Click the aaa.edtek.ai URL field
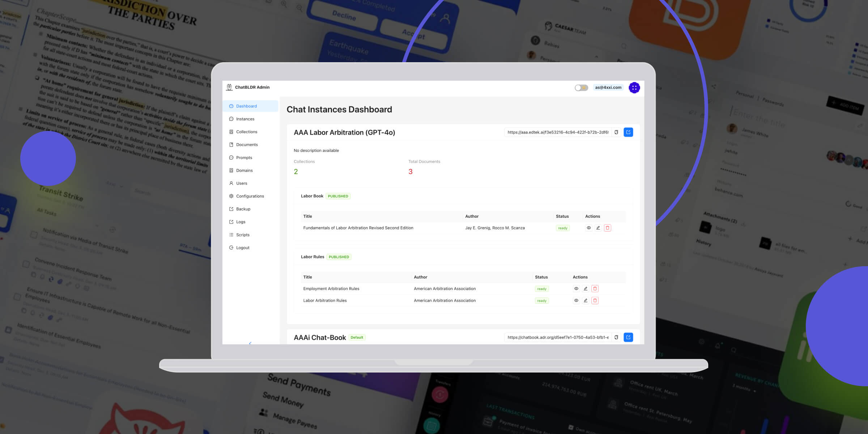 tap(558, 132)
